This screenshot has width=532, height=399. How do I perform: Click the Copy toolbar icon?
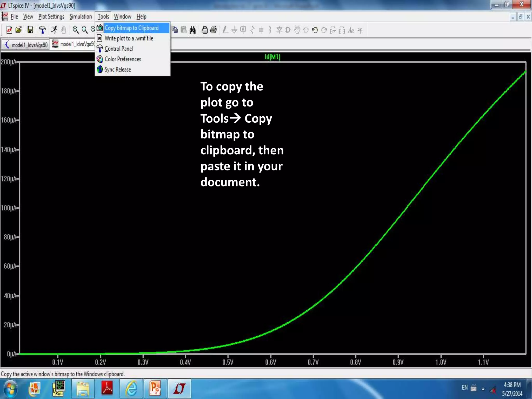[175, 30]
